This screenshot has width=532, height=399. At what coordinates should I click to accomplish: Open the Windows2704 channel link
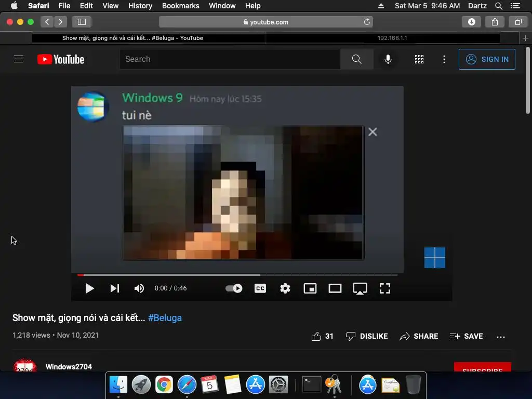tap(69, 367)
